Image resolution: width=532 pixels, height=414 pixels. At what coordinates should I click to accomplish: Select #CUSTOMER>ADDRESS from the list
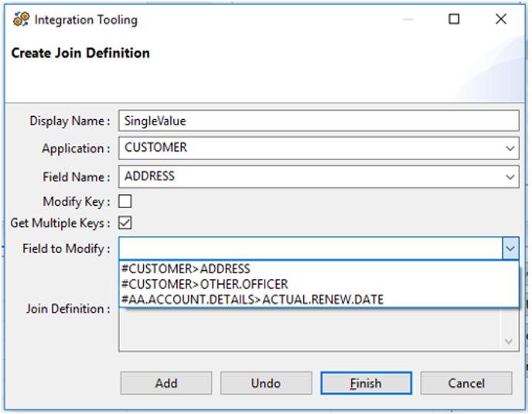[186, 269]
